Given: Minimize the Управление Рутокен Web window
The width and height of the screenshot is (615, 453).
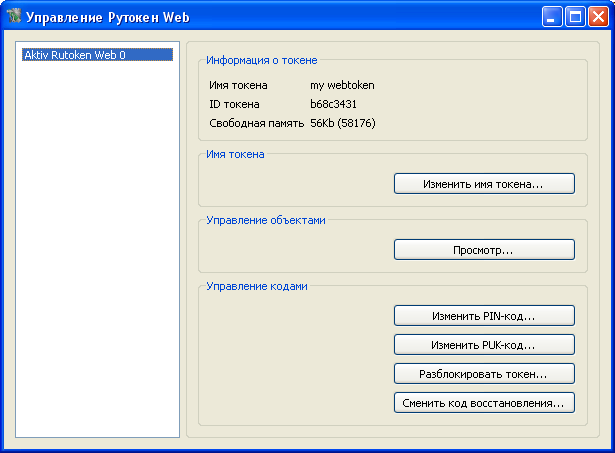Looking at the screenshot, I should (x=552, y=17).
